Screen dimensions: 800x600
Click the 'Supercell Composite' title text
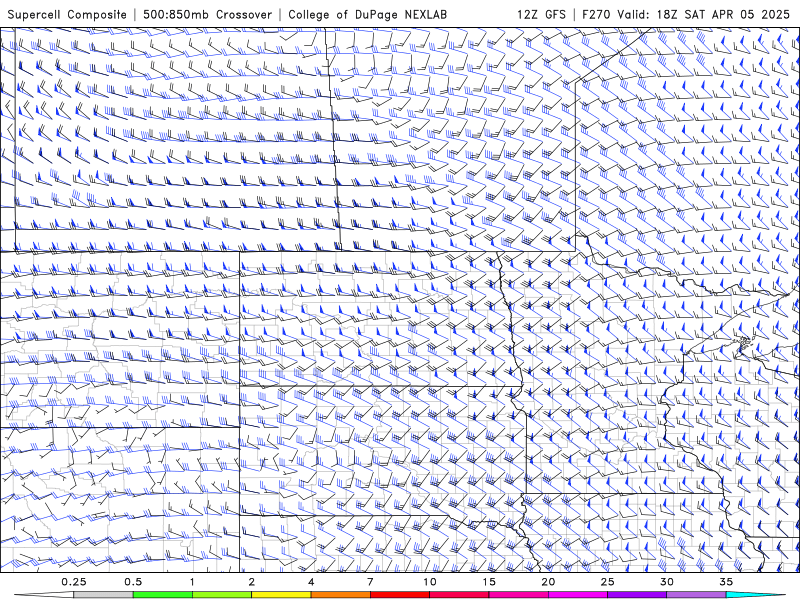coord(67,14)
